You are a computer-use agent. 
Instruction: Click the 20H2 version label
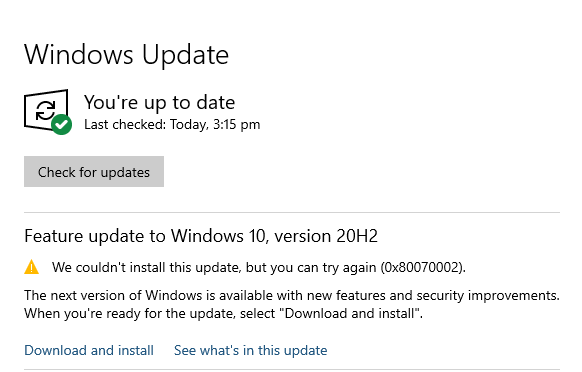[x=357, y=236]
